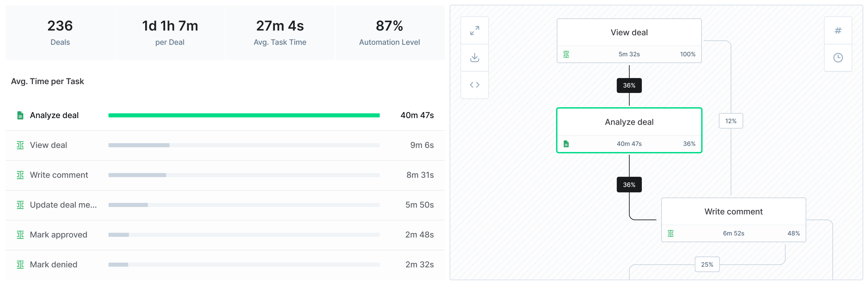Expand the View deal node in the flowchart
The height and width of the screenshot is (285, 868).
click(629, 32)
